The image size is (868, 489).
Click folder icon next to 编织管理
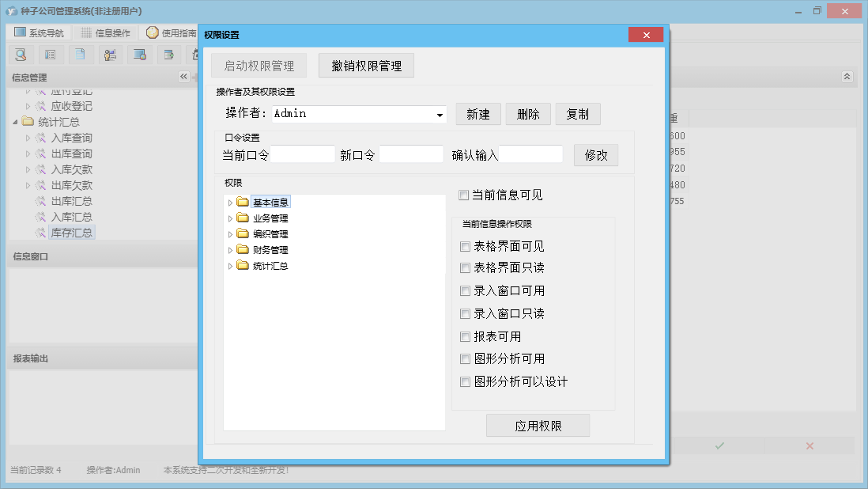tap(243, 233)
